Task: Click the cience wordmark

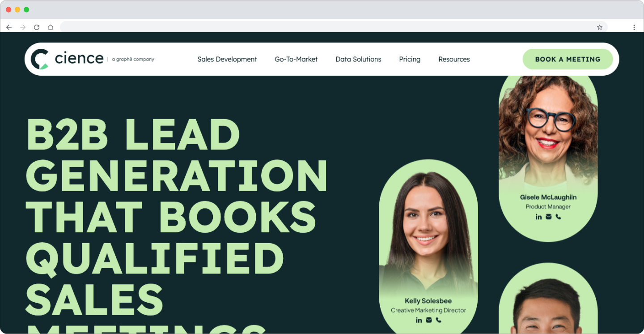Action: [x=79, y=59]
